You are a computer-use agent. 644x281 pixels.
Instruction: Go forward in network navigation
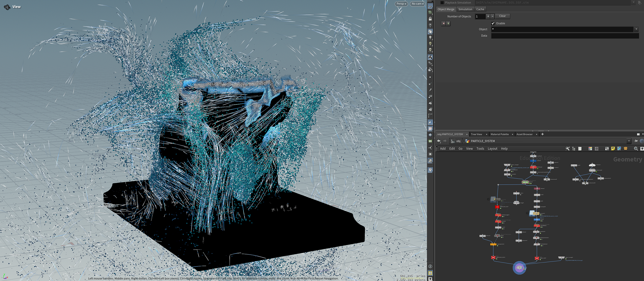445,141
